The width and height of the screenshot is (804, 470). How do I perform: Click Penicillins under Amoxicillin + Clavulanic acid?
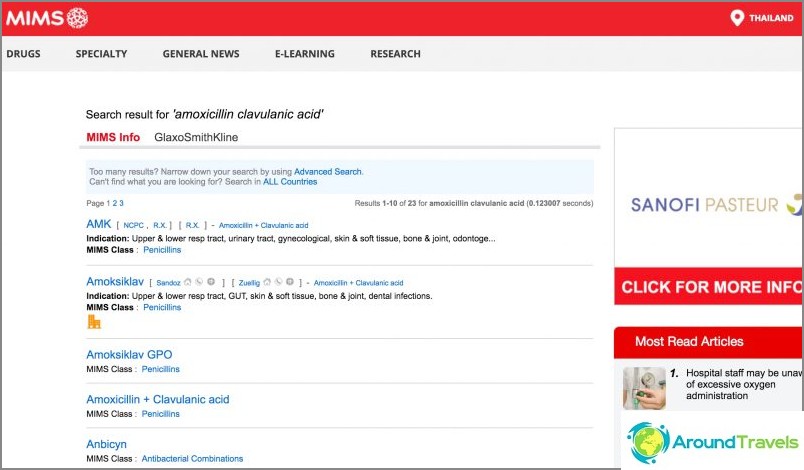pyautogui.click(x=160, y=414)
